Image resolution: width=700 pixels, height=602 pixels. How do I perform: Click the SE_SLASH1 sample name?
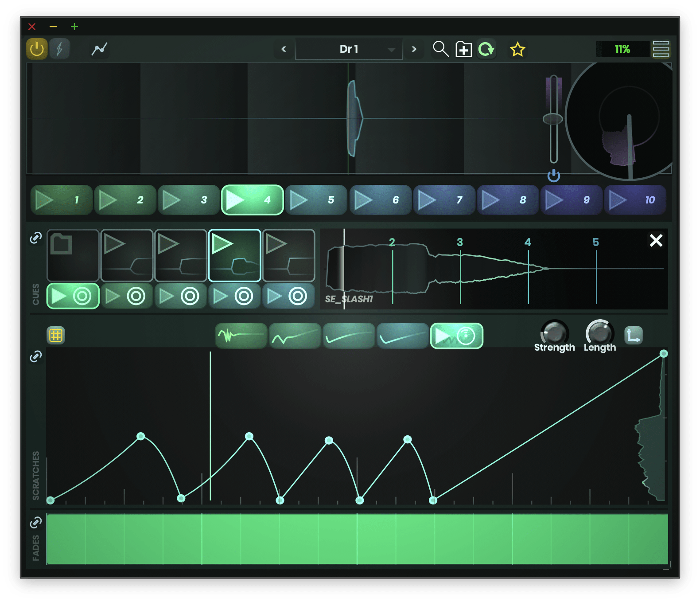tap(349, 299)
